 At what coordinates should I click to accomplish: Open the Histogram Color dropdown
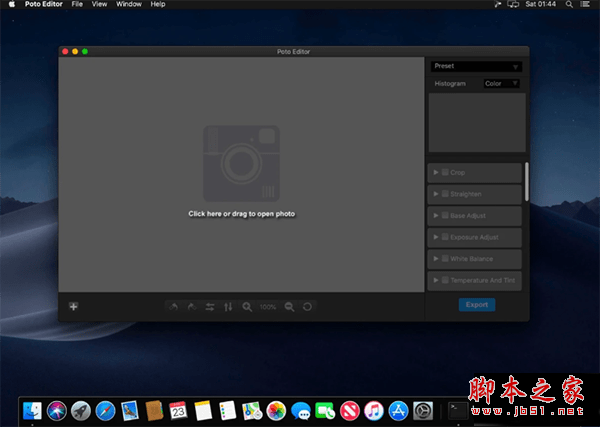pyautogui.click(x=501, y=84)
